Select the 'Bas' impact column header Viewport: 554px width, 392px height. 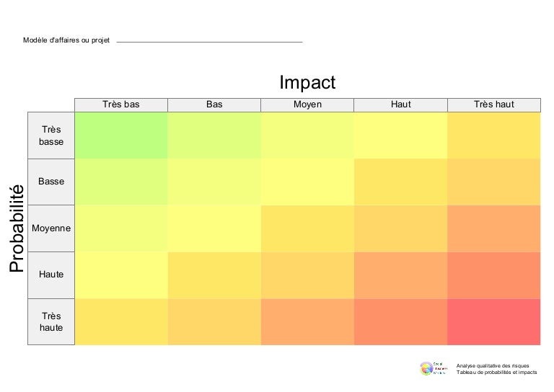click(x=214, y=104)
